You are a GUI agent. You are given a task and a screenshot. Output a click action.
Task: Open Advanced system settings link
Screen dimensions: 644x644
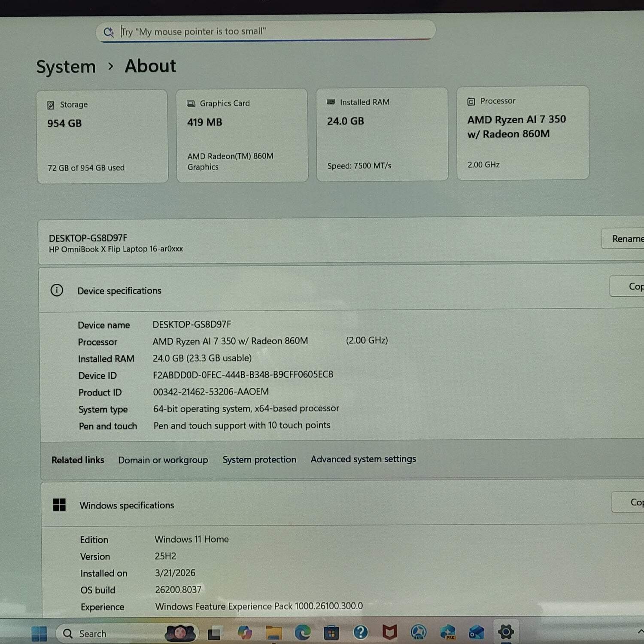pos(363,459)
